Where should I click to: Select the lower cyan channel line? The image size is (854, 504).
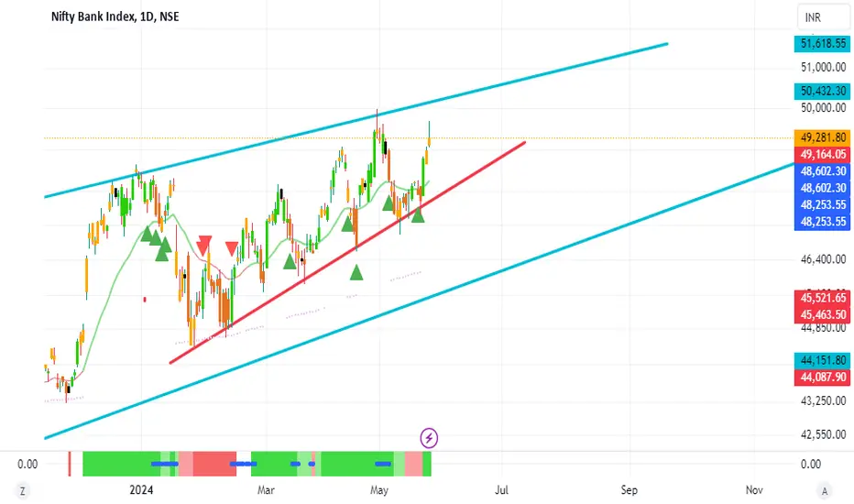[418, 301]
